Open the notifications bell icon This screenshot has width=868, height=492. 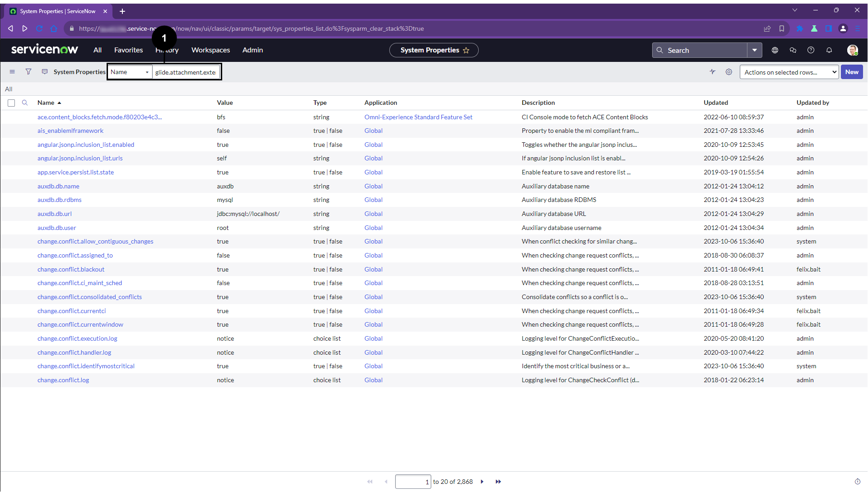tap(829, 50)
